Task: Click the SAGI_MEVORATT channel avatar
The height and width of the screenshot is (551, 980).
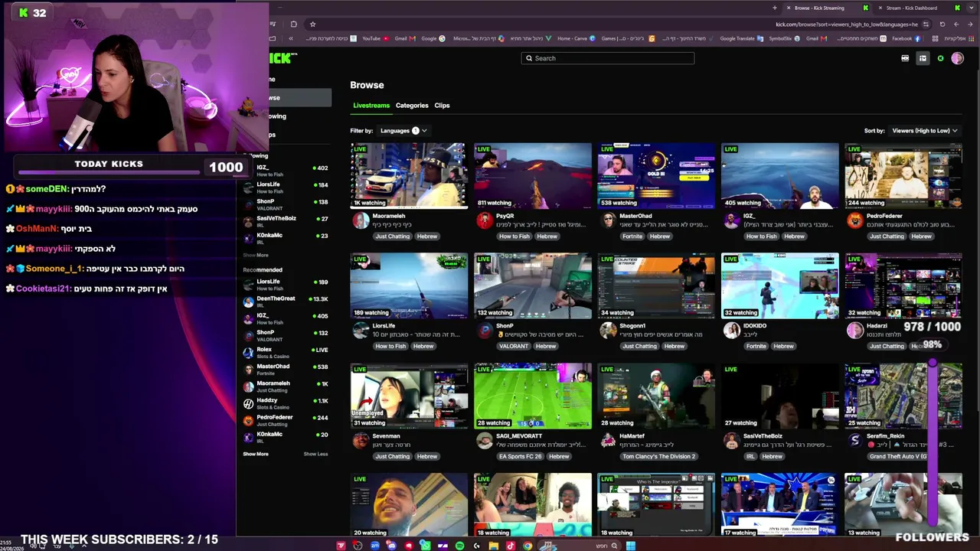Action: [484, 441]
